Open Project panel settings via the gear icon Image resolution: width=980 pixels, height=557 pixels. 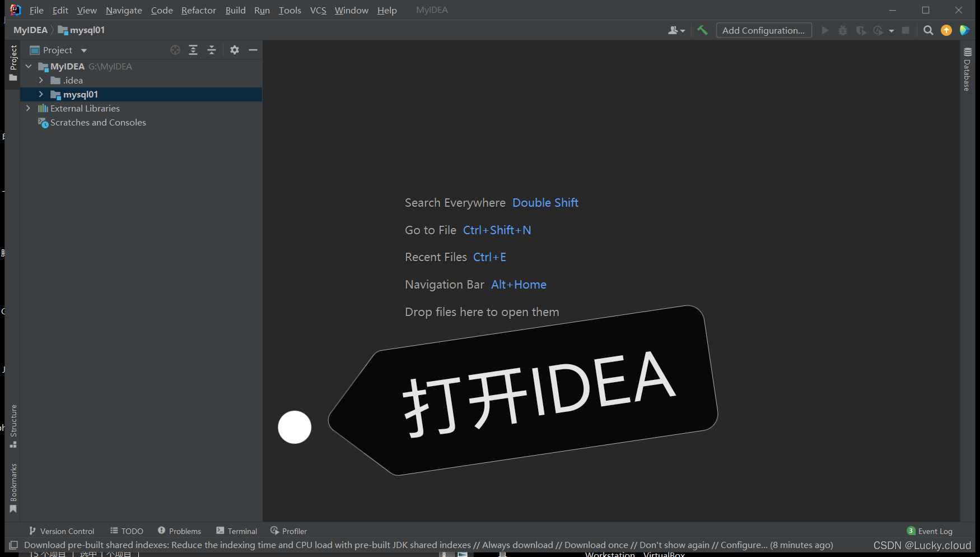234,50
